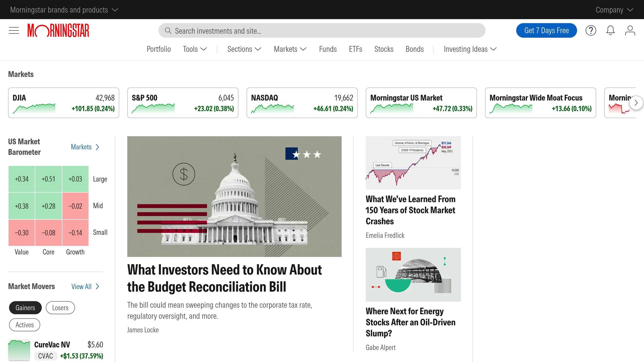Open View All market movers link
The width and height of the screenshot is (644, 362).
coord(85,287)
